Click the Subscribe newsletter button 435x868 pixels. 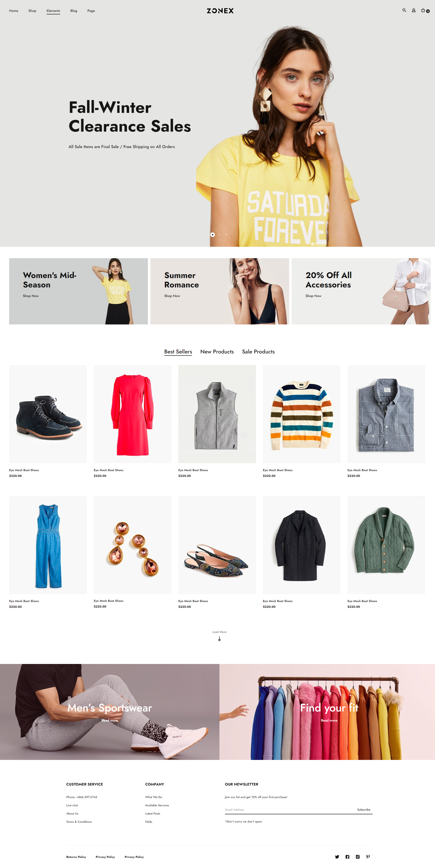pos(363,809)
